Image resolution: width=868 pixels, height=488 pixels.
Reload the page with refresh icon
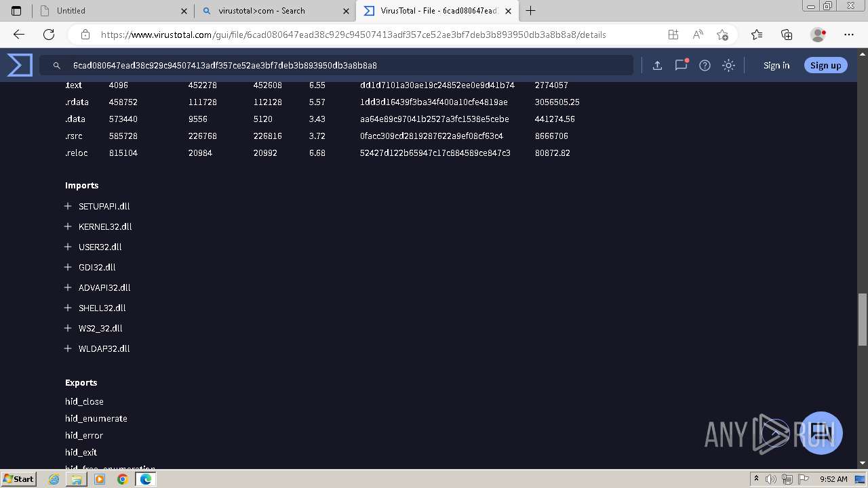tap(49, 35)
